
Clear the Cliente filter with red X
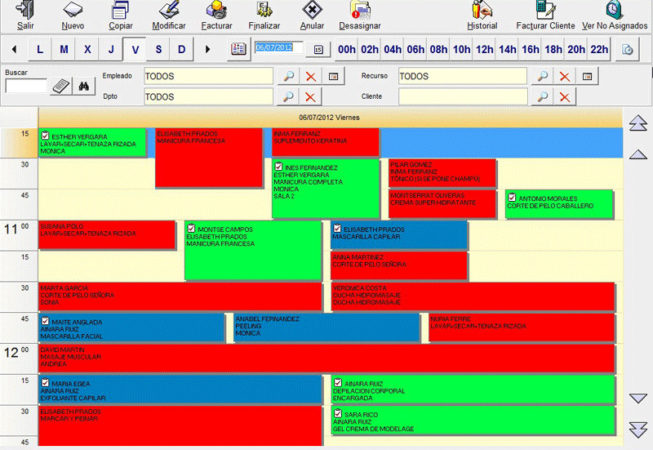pyautogui.click(x=564, y=97)
